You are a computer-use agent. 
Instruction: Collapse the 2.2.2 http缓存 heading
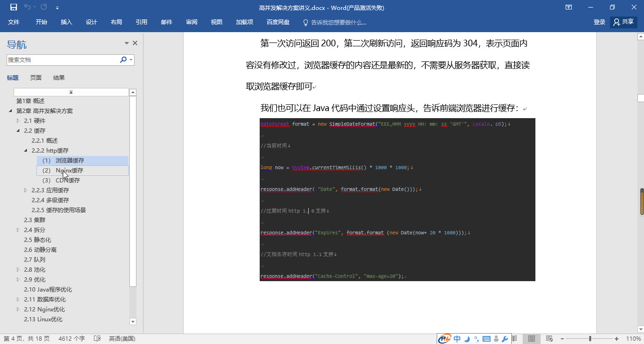tap(26, 151)
